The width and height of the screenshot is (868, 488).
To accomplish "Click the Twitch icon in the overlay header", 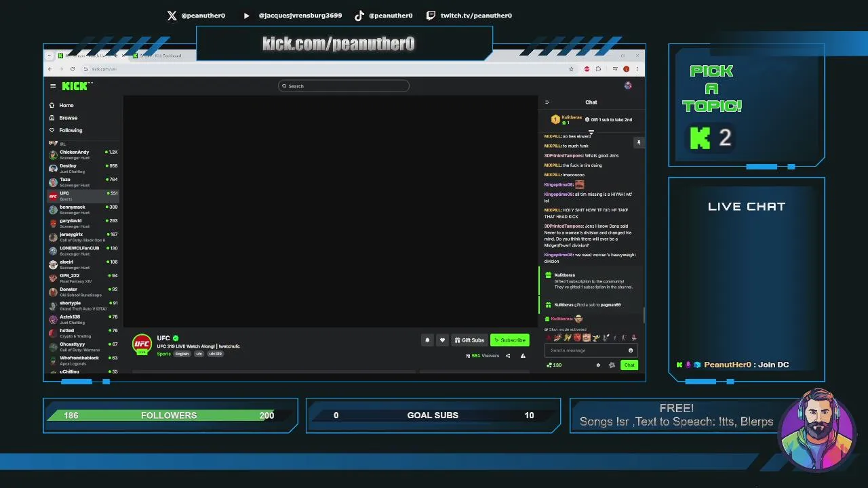I will click(x=431, y=15).
